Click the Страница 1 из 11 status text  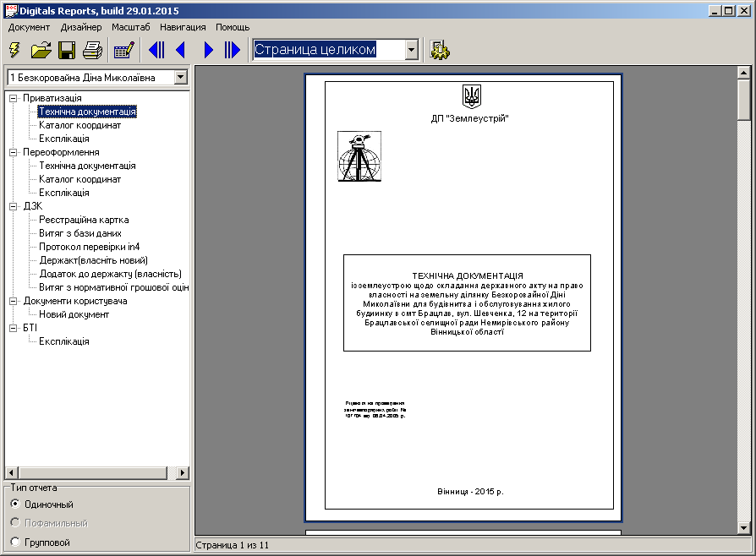coord(232,545)
